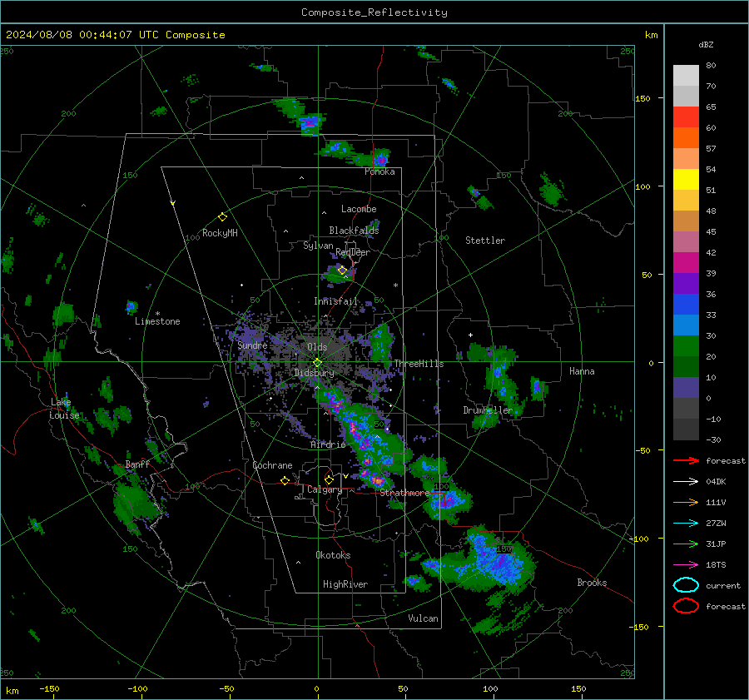Screen dimensions: 749x700
Task: Pick the red 60-65 dBZ swatch
Action: [x=686, y=117]
